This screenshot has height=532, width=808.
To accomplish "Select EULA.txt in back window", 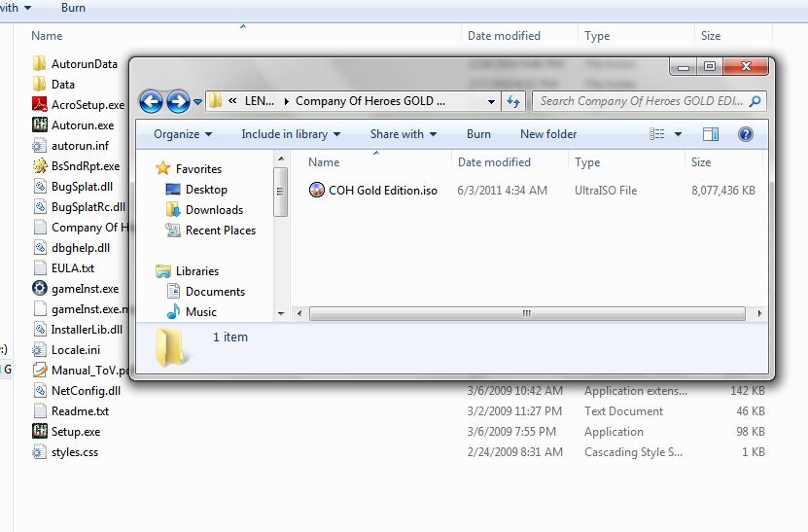I will (63, 268).
